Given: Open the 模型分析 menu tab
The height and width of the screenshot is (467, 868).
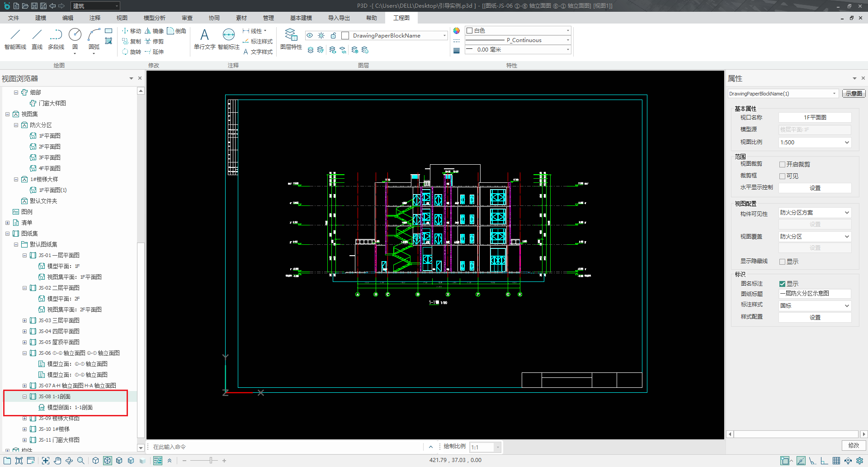Looking at the screenshot, I should pyautogui.click(x=155, y=18).
